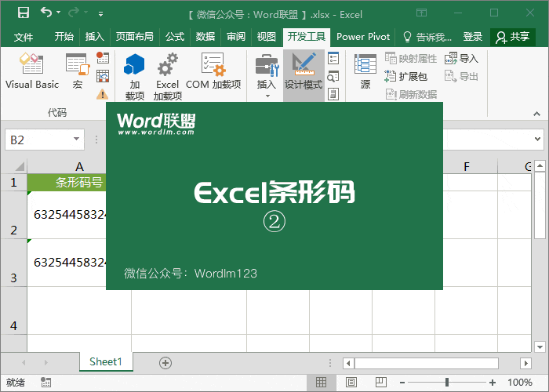The image size is (549, 392).
Task: Open the 加载项 add-ins store
Action: click(134, 76)
